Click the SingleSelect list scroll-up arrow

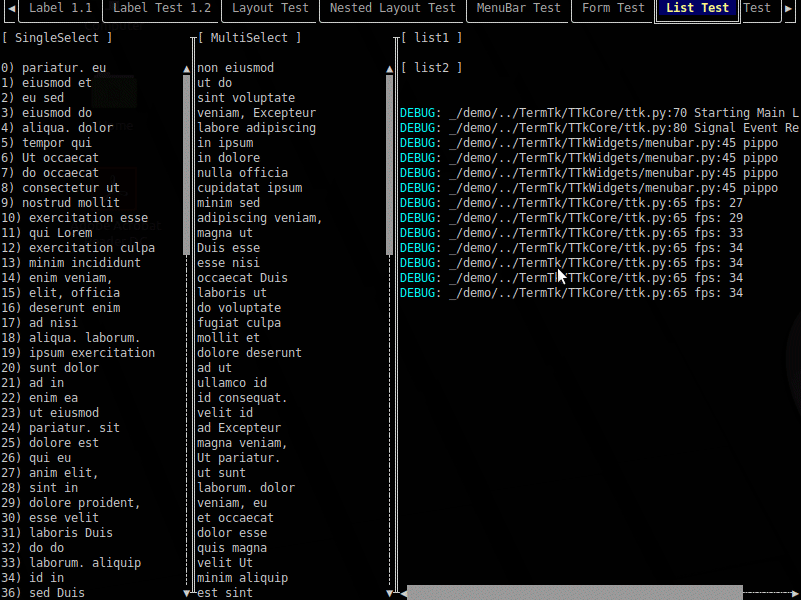pyautogui.click(x=187, y=68)
